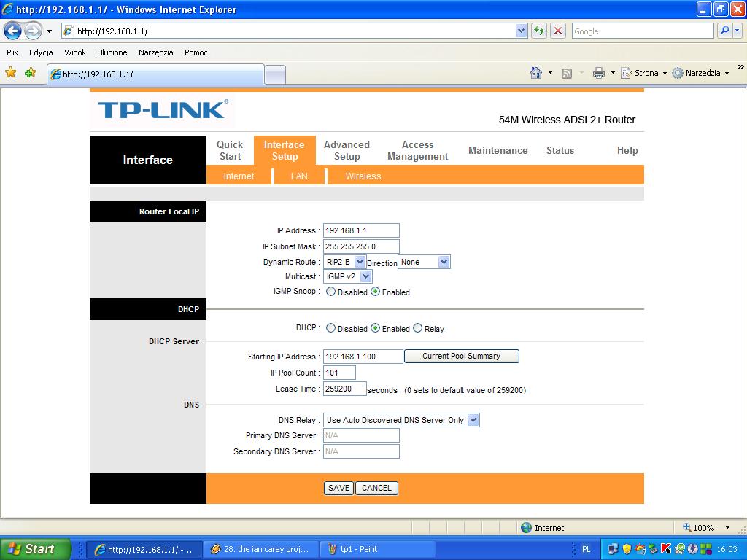
Task: Click the PL language indicator
Action: pos(587,550)
